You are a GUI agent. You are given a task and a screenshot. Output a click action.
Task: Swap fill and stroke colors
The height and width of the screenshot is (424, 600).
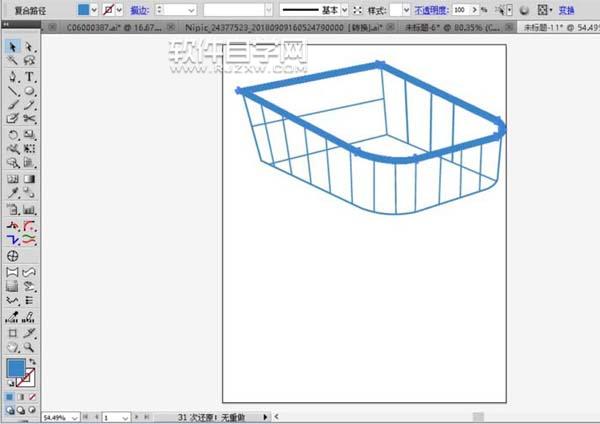pyautogui.click(x=32, y=360)
